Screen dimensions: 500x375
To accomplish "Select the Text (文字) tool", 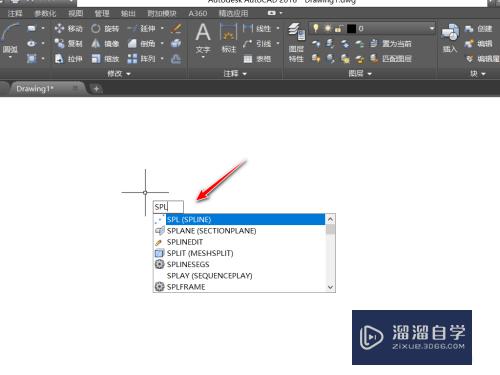I will point(203,38).
